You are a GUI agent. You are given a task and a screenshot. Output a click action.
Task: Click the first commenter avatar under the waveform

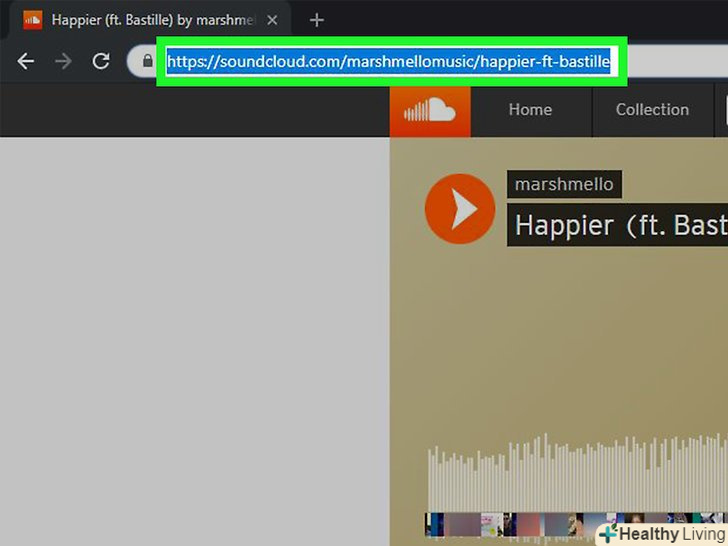tap(435, 524)
